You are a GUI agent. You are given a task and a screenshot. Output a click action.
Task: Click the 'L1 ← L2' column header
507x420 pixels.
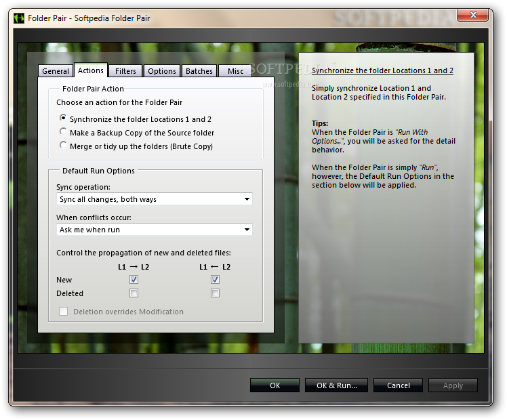[x=215, y=267]
